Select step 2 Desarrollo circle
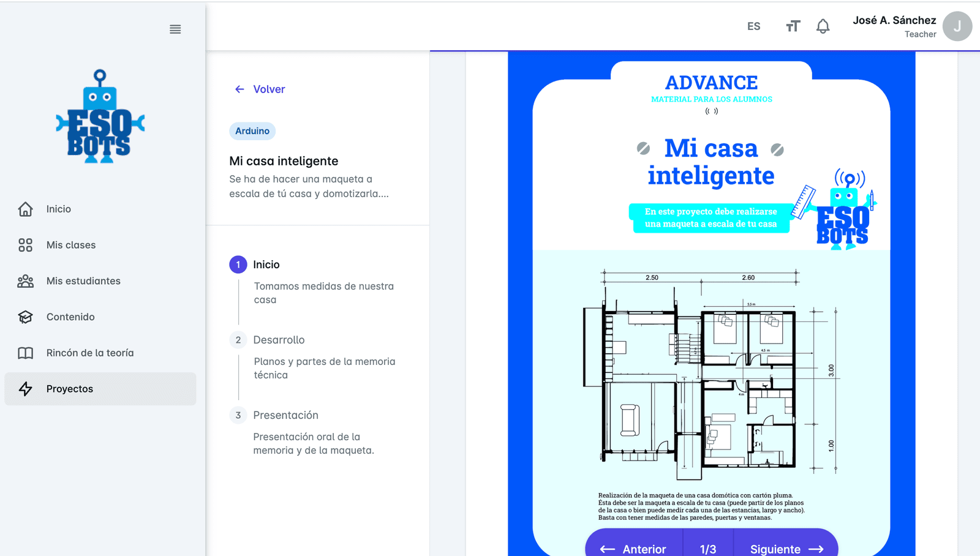 [x=238, y=340]
